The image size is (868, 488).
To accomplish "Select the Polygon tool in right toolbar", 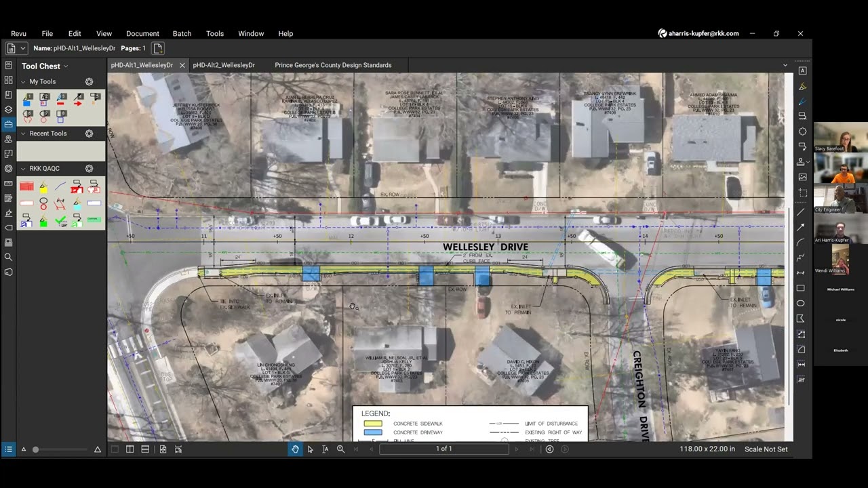I will (x=801, y=319).
